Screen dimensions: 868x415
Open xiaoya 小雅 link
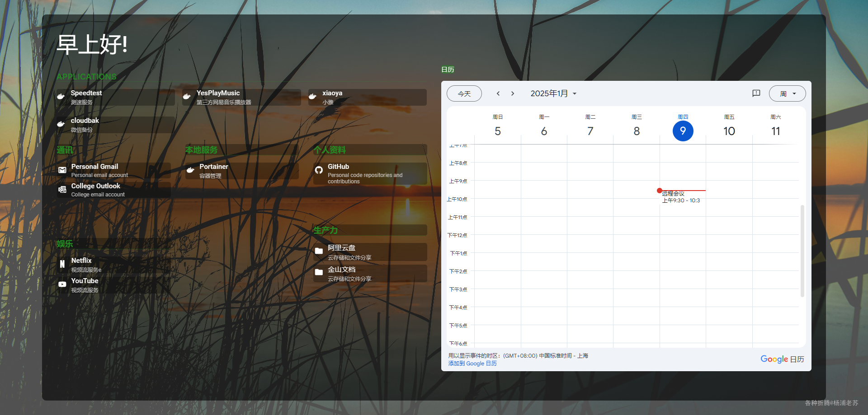click(x=367, y=97)
